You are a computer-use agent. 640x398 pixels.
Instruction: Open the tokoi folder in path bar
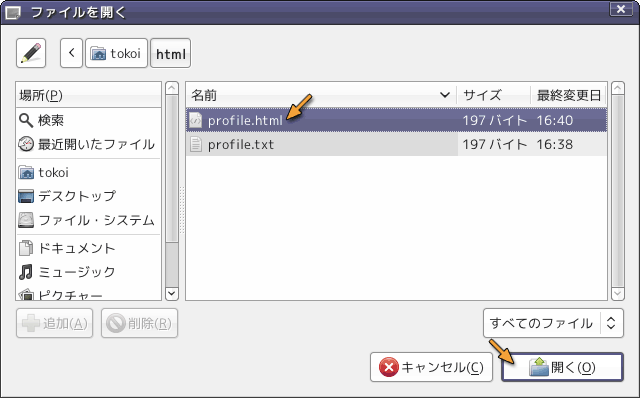click(116, 53)
